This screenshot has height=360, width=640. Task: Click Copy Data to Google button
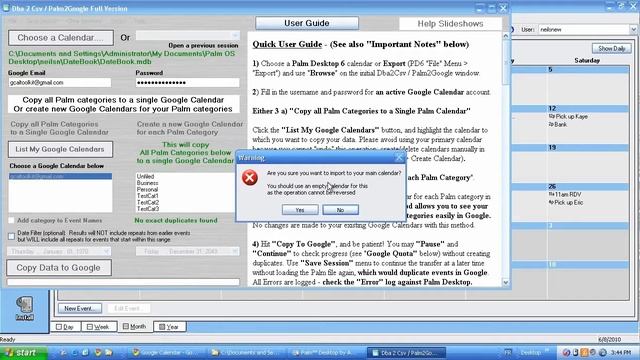click(x=59, y=268)
